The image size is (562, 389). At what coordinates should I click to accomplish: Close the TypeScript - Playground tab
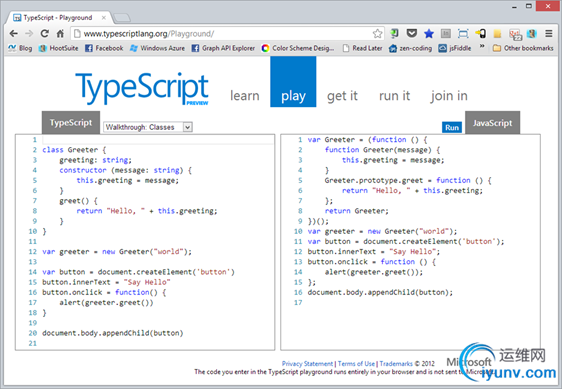(104, 18)
